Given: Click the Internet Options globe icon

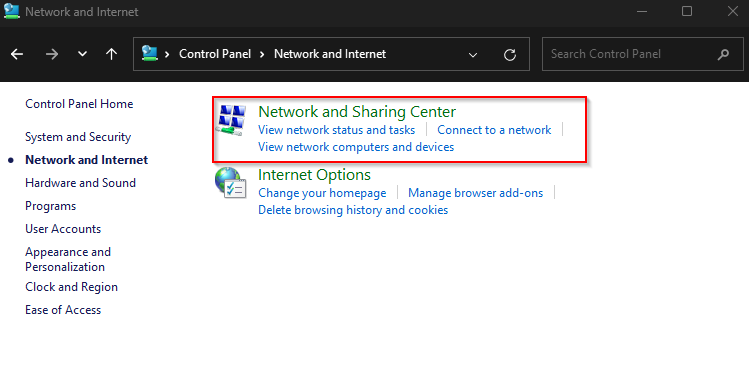Looking at the screenshot, I should coord(230,183).
